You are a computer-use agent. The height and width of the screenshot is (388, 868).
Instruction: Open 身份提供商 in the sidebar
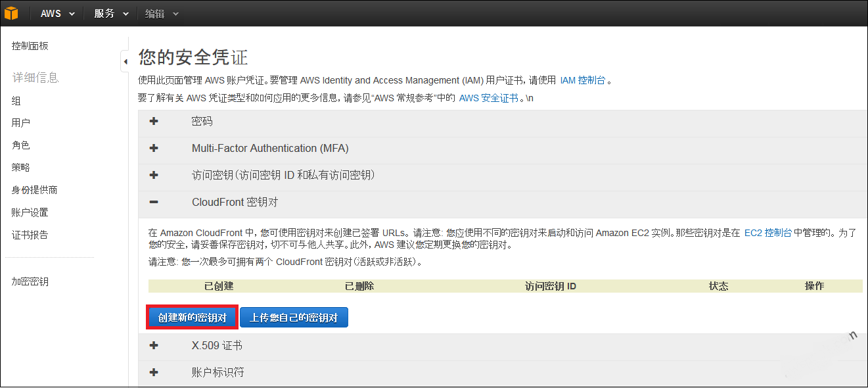point(35,190)
